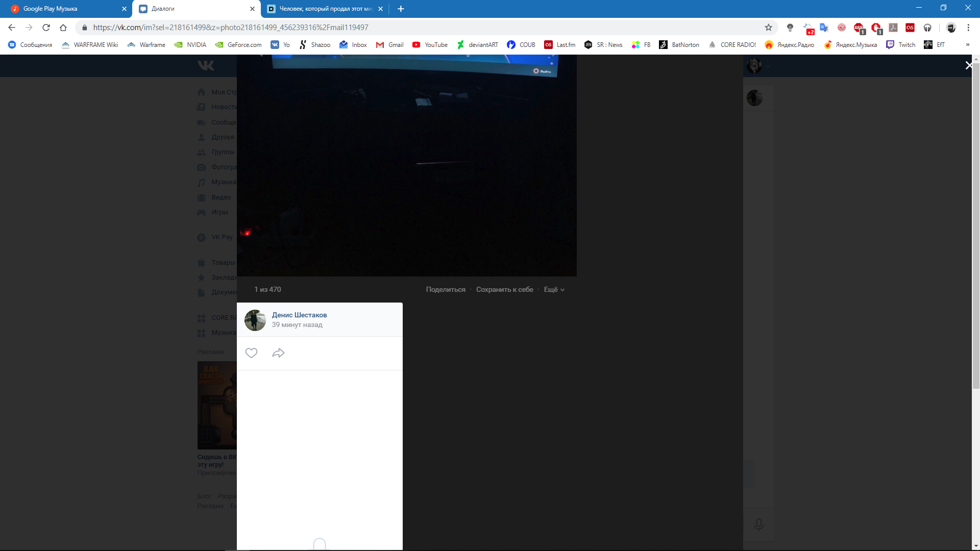This screenshot has height=551, width=980.
Task: Click Сохранить к себе link
Action: [x=504, y=289]
